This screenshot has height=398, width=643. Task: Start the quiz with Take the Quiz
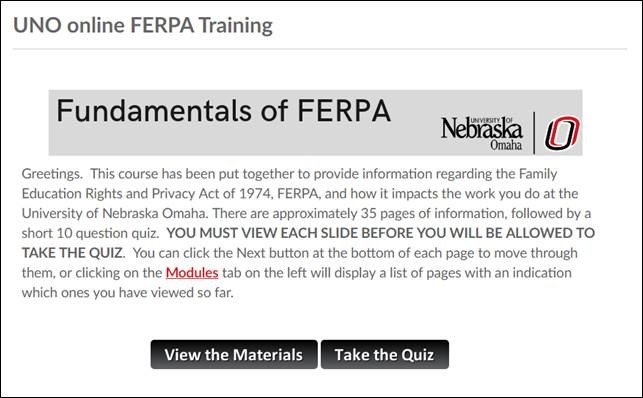pos(385,355)
